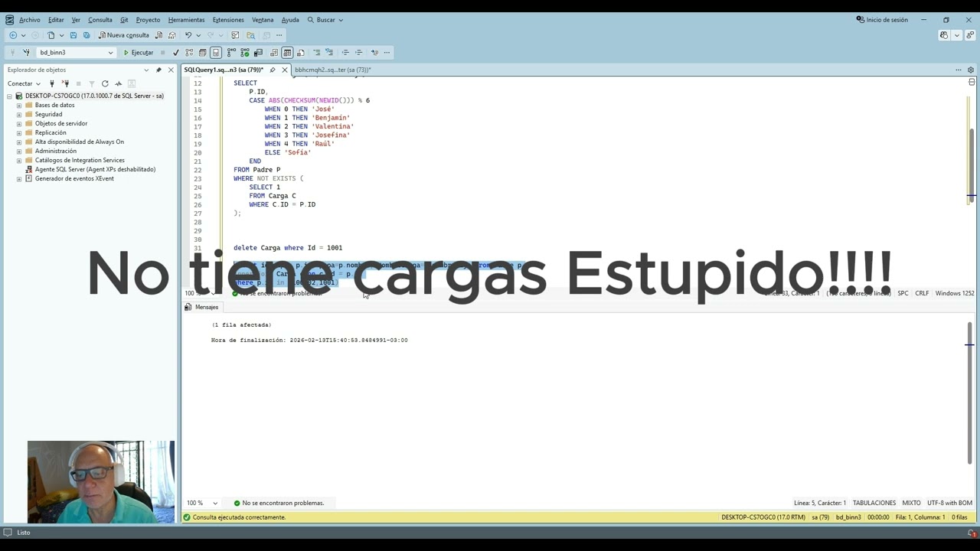The height and width of the screenshot is (551, 980).
Task: Click the Mensajes results tab
Action: [201, 307]
